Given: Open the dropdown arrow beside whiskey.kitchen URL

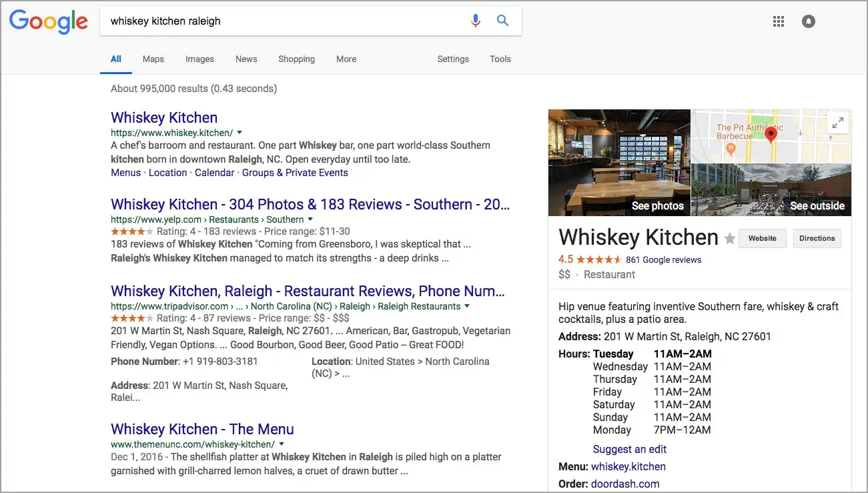Looking at the screenshot, I should 240,132.
